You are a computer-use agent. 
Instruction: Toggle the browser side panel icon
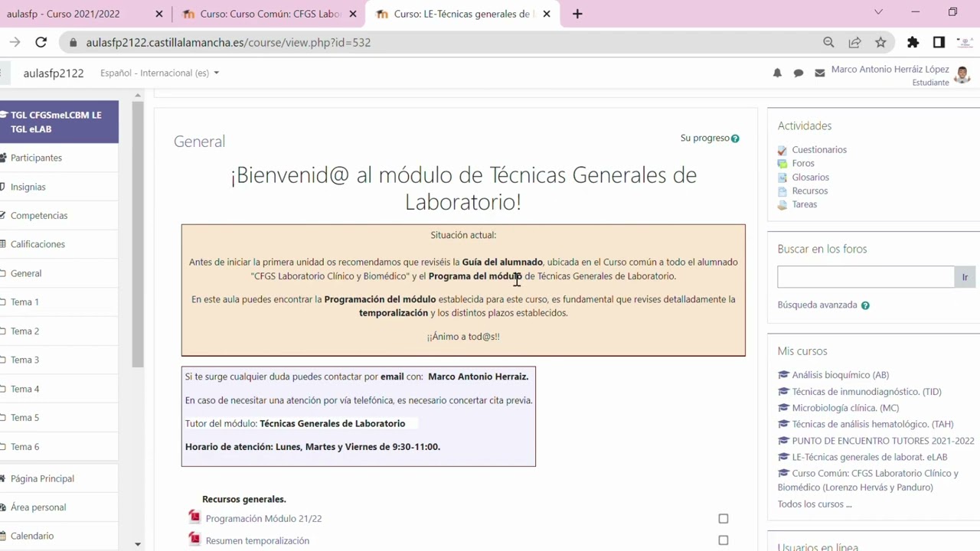pos(939,42)
